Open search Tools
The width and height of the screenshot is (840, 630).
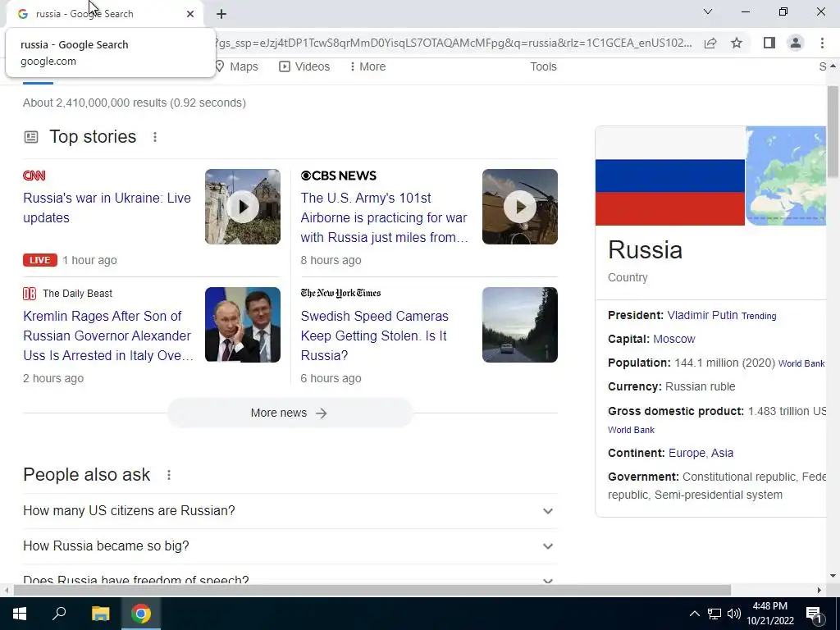(543, 66)
